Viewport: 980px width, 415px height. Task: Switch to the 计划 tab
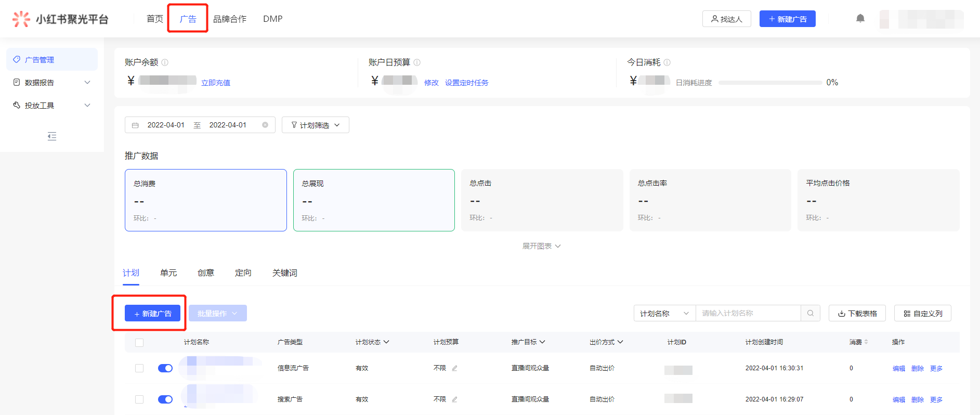[x=131, y=273]
